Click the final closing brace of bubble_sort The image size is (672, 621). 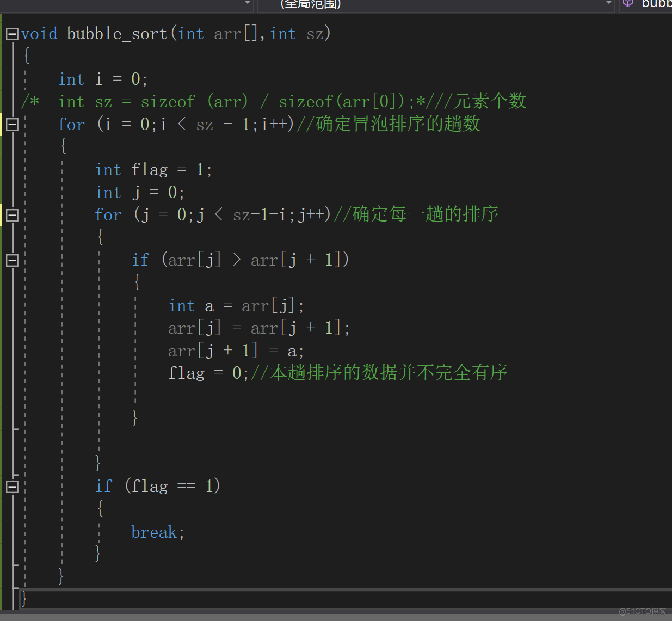coord(23,599)
